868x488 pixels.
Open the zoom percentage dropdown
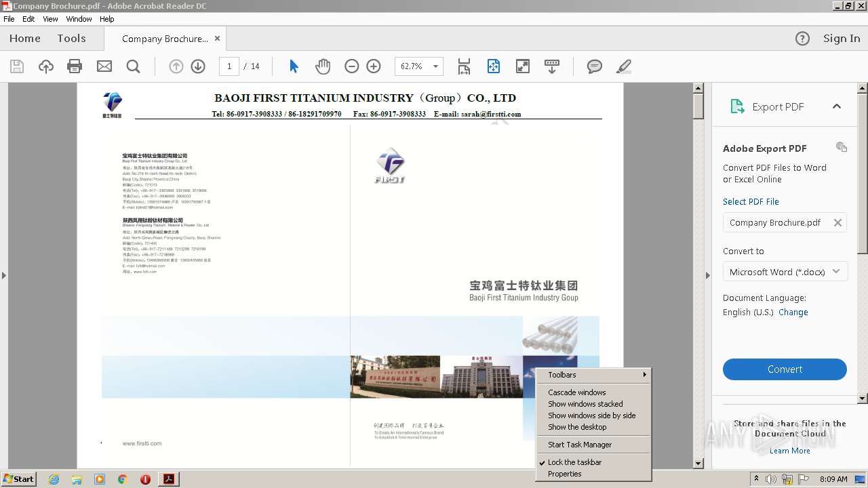click(435, 66)
